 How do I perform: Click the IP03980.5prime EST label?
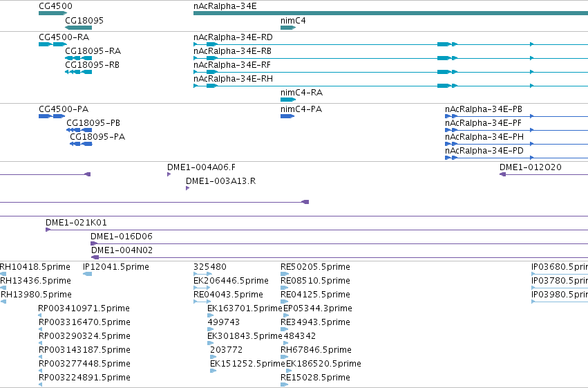pyautogui.click(x=560, y=295)
